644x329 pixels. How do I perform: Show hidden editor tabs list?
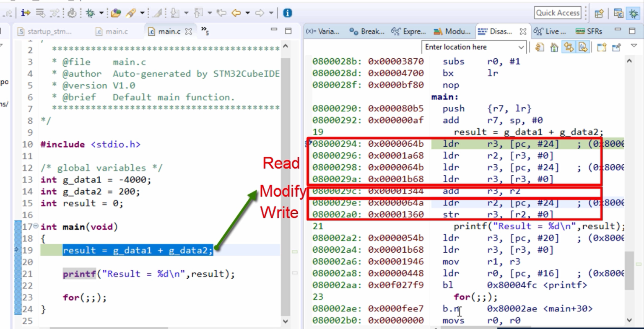[x=205, y=30]
